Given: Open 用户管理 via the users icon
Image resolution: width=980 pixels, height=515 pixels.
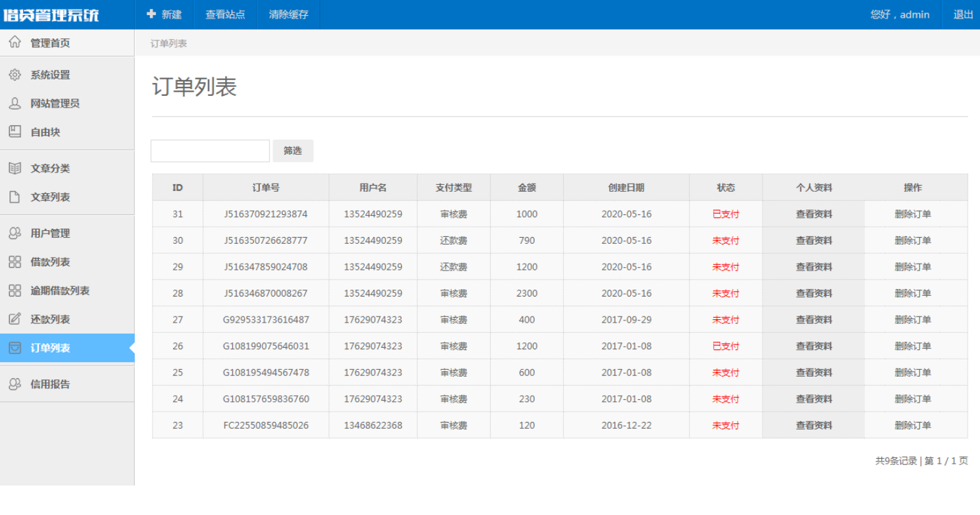Looking at the screenshot, I should (15, 233).
